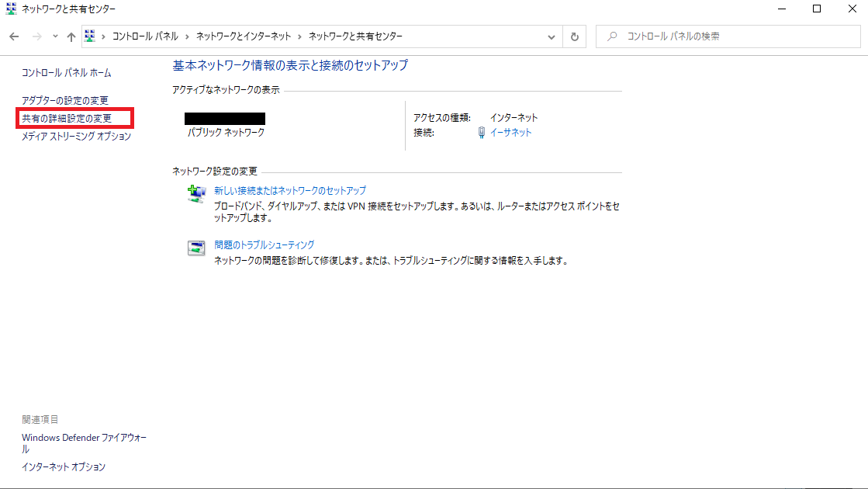Click the magnifier search icon
Screen dimensions: 868x489
(x=612, y=36)
